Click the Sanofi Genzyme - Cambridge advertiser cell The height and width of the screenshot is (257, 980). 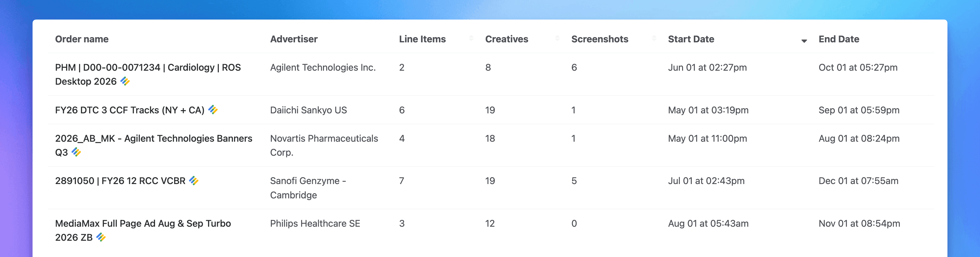(x=308, y=188)
